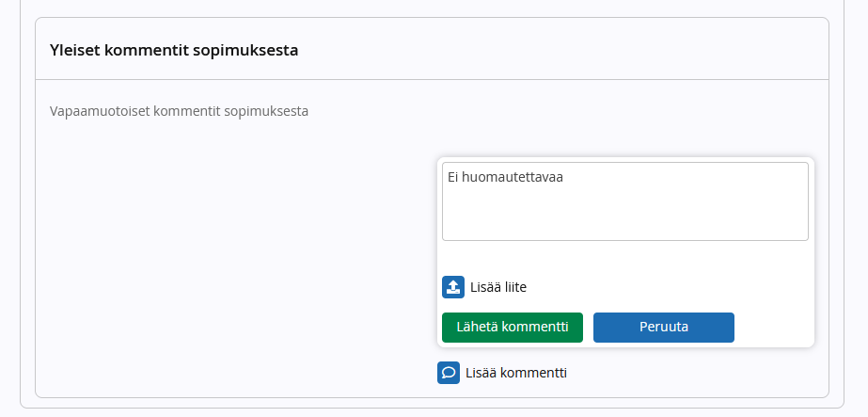Image resolution: width=868 pixels, height=417 pixels.
Task: Click the 'Yleiset kommentit sopimuksesta' heading
Action: point(174,50)
